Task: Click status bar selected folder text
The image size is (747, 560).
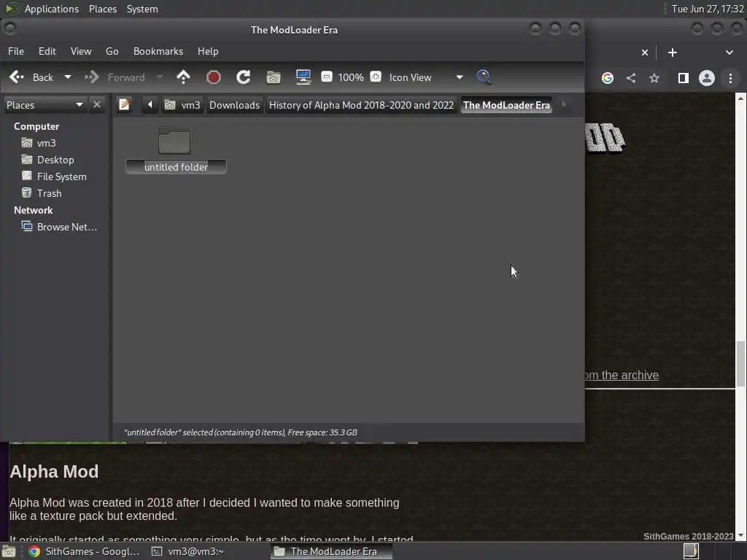Action: [240, 432]
